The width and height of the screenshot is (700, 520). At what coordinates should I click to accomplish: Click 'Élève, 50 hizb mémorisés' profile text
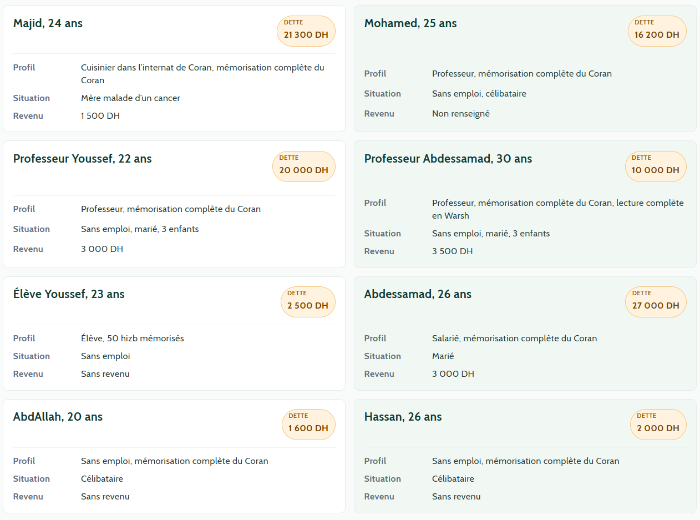tap(132, 338)
